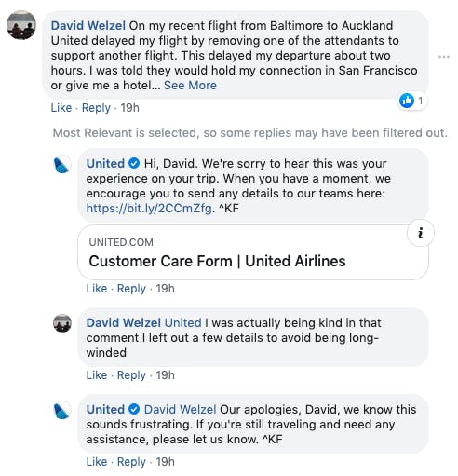Click verified badge next to first United name

(x=134, y=163)
